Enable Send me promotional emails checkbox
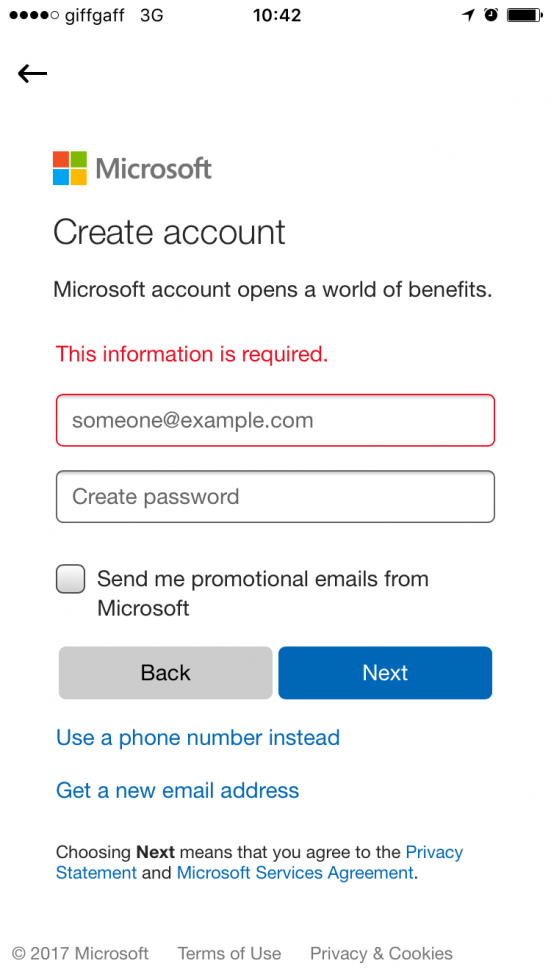 71,579
